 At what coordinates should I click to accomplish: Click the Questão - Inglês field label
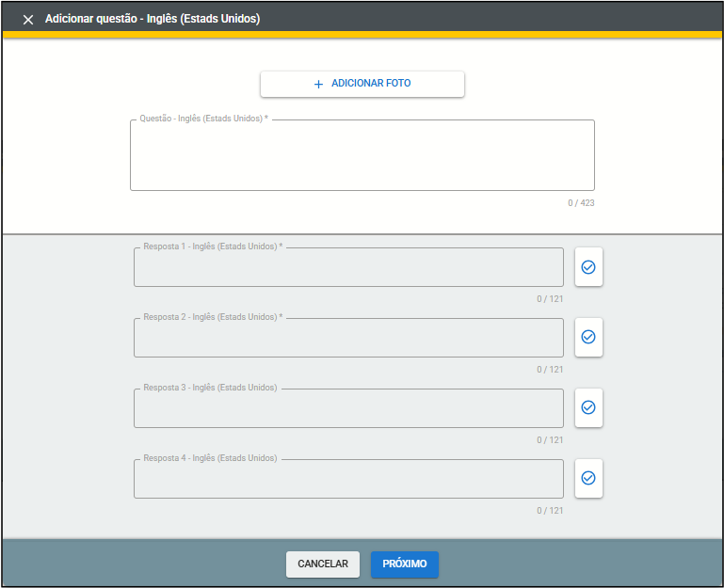click(203, 119)
